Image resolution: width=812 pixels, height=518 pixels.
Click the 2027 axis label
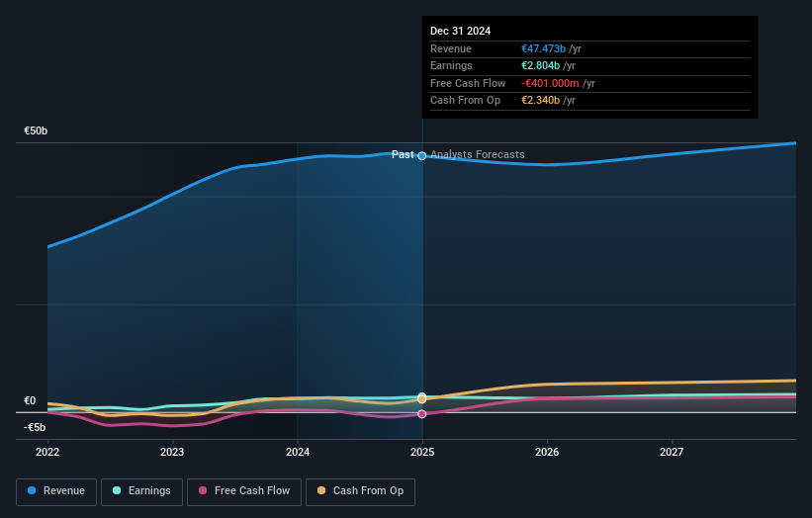pos(672,453)
